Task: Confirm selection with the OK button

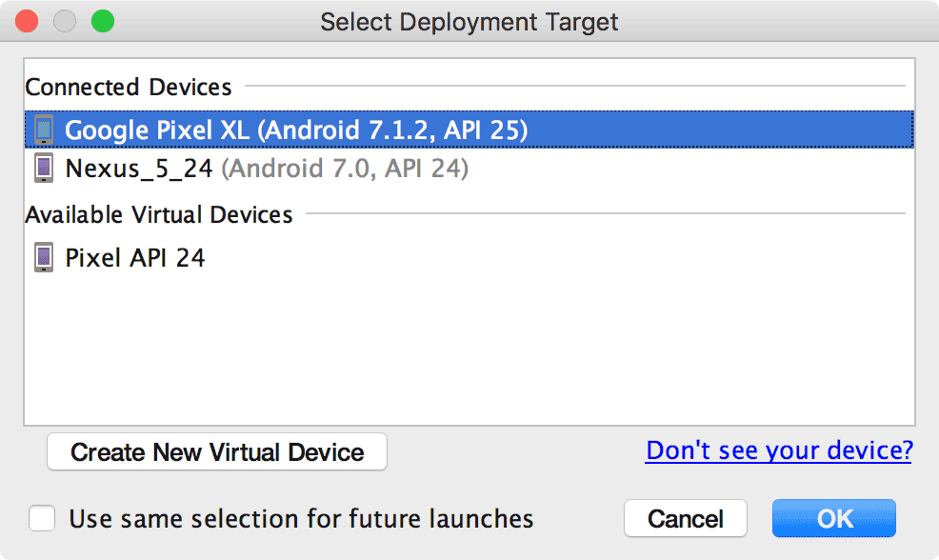Action: click(834, 519)
